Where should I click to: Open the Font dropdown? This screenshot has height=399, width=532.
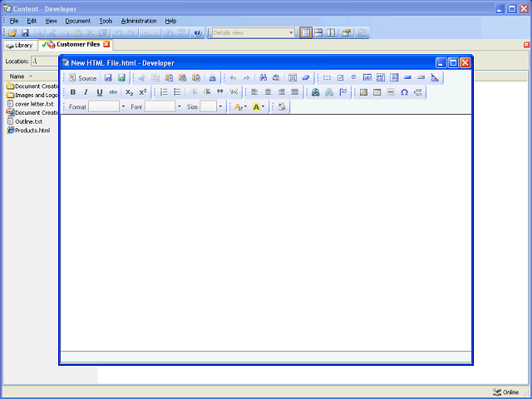coord(180,106)
